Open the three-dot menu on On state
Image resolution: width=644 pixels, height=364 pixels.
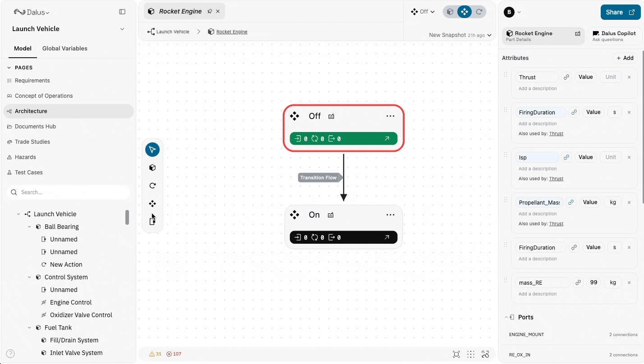[391, 215]
